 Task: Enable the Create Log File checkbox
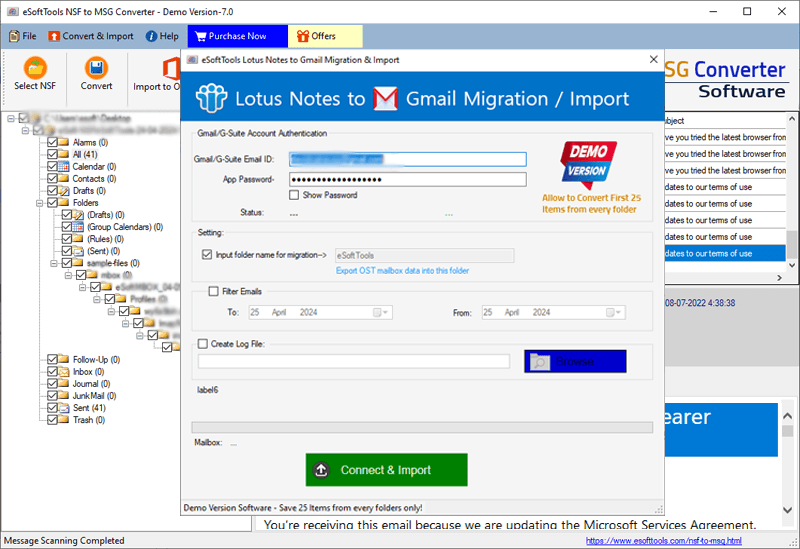(204, 344)
